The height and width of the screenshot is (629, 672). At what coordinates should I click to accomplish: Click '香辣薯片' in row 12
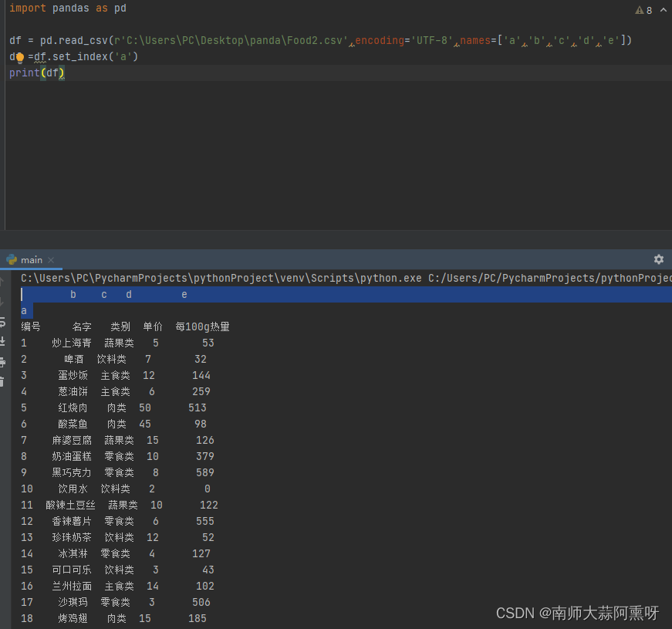pos(72,522)
